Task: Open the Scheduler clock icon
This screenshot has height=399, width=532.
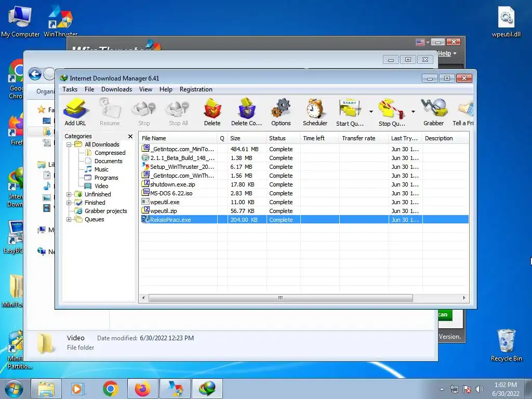Action: point(315,112)
